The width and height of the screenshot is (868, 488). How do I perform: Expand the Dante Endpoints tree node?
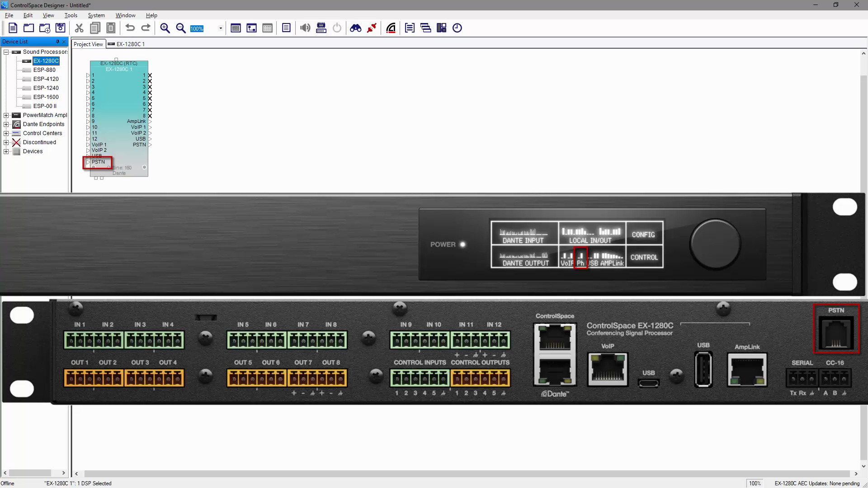click(6, 124)
